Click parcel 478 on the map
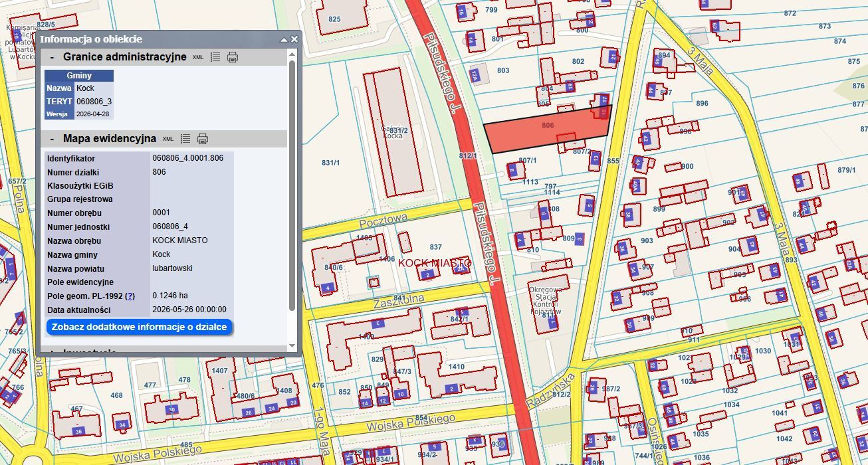Screen dimensions: 868x465 pos(185,380)
